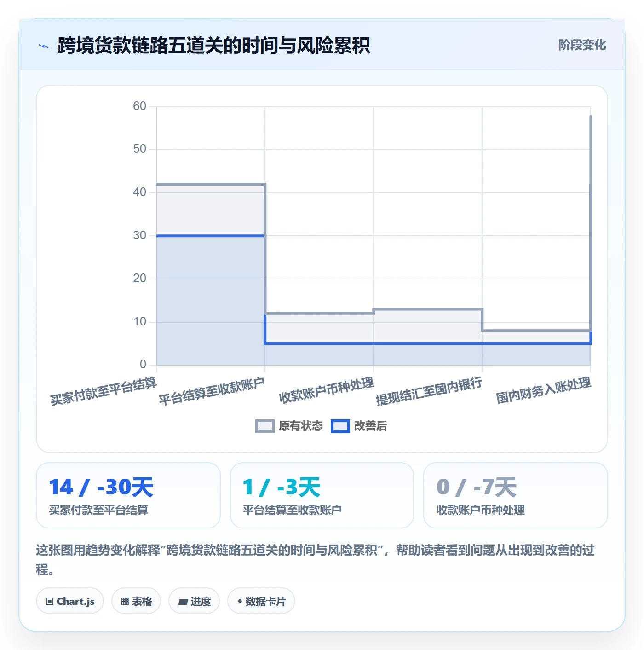Viewport: 644px width, 650px height.
Task: Click the y-axis value 60
Action: 139,106
